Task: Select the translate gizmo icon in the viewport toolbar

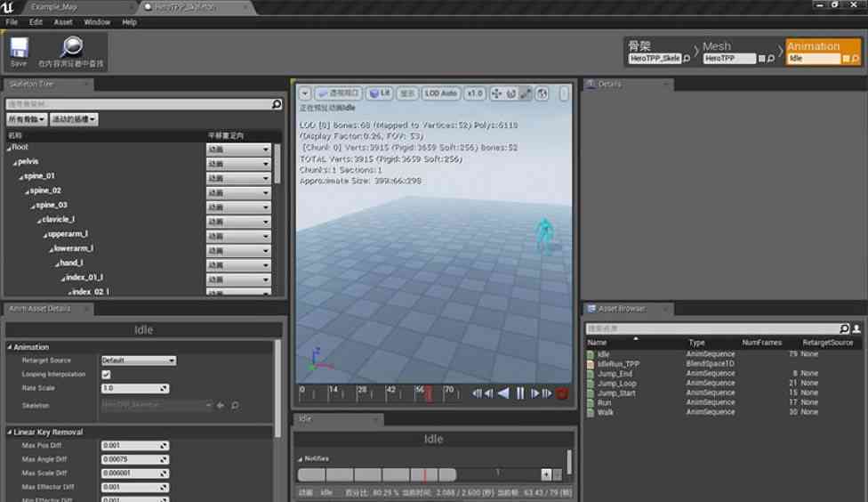Action: (496, 93)
